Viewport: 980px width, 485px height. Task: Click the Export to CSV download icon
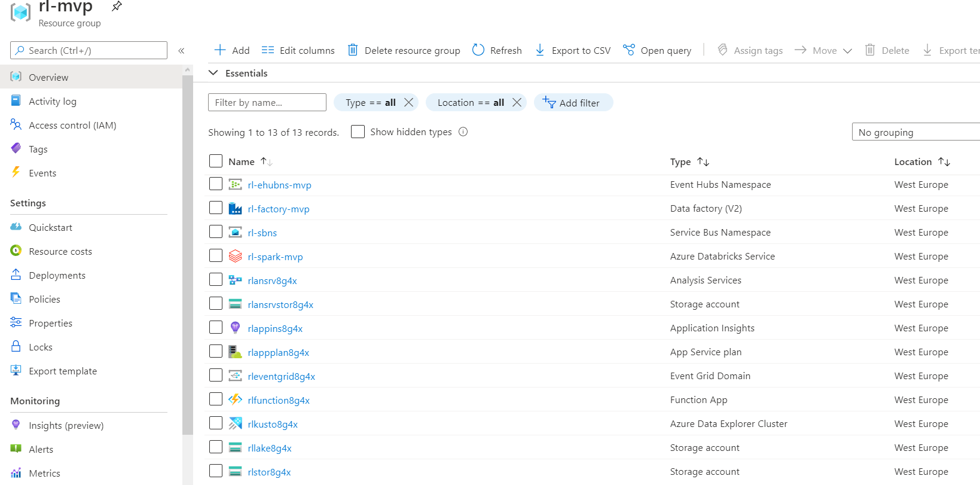[x=540, y=50]
